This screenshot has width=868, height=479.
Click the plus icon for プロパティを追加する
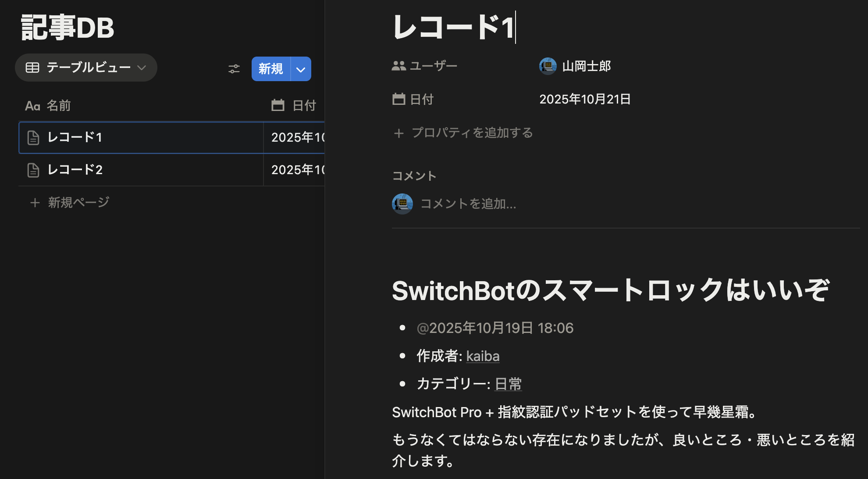(398, 133)
